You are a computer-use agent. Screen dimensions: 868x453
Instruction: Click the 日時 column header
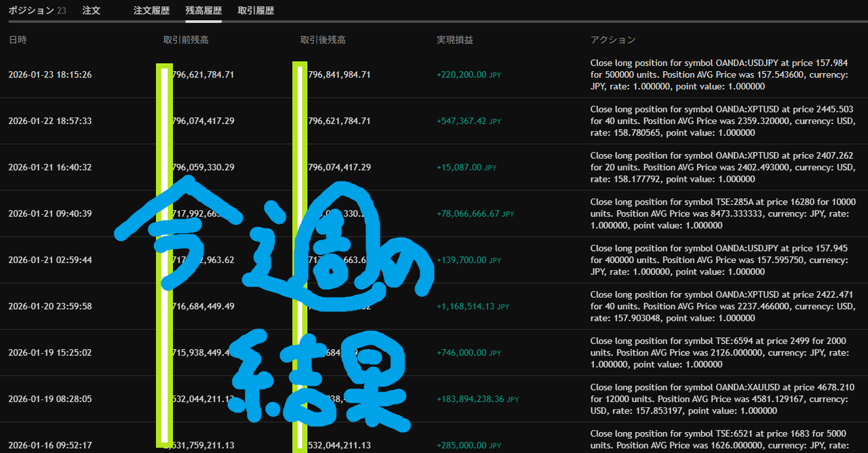(x=18, y=40)
